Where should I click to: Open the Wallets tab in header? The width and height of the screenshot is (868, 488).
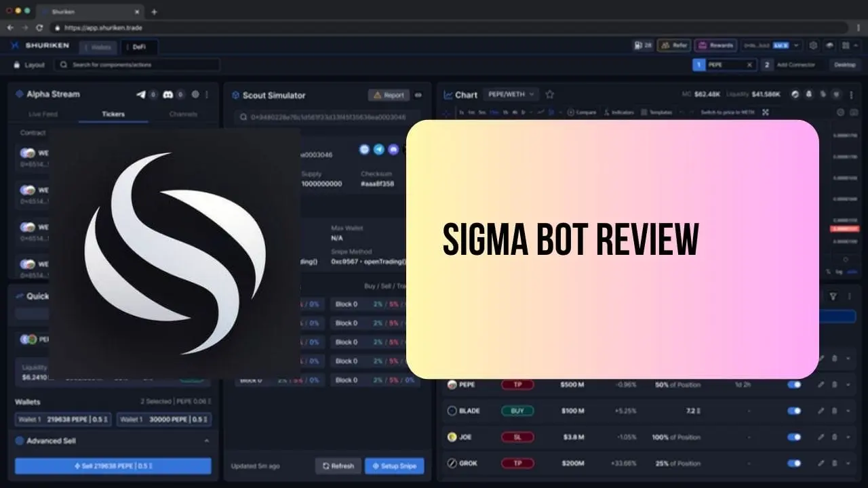coord(98,47)
